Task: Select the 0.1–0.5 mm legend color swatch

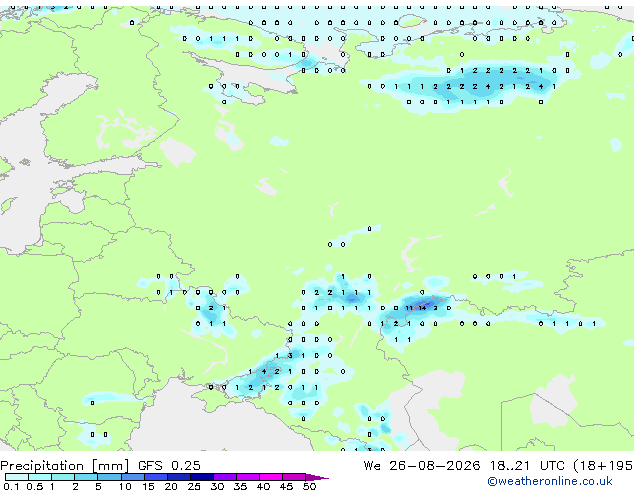Action: 17,477
